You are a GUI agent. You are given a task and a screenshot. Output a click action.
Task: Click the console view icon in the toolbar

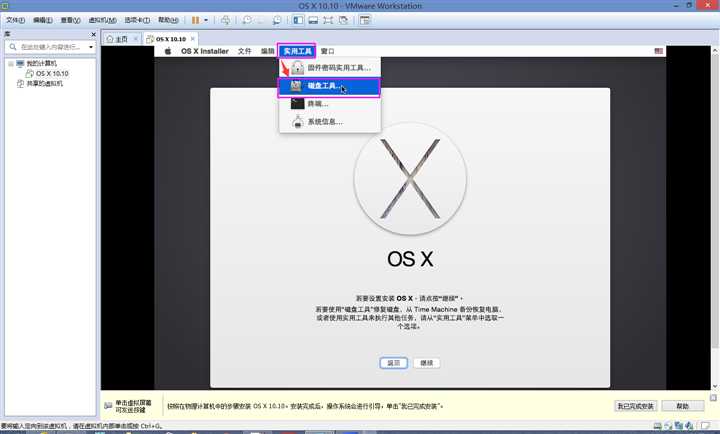point(365,20)
